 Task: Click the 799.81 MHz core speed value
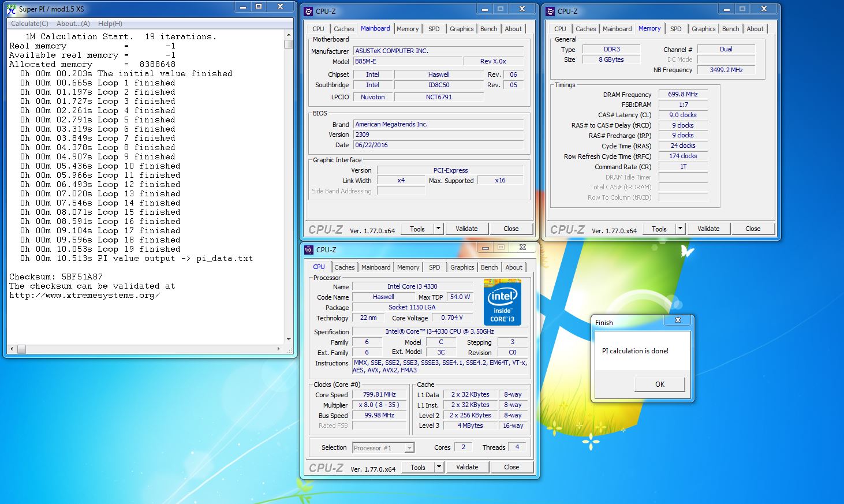tap(379, 395)
